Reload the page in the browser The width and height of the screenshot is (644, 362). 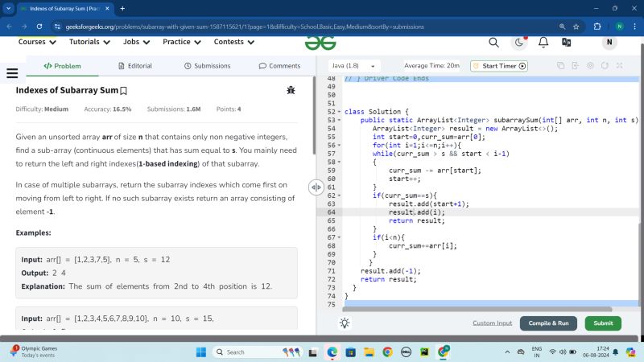[x=39, y=27]
